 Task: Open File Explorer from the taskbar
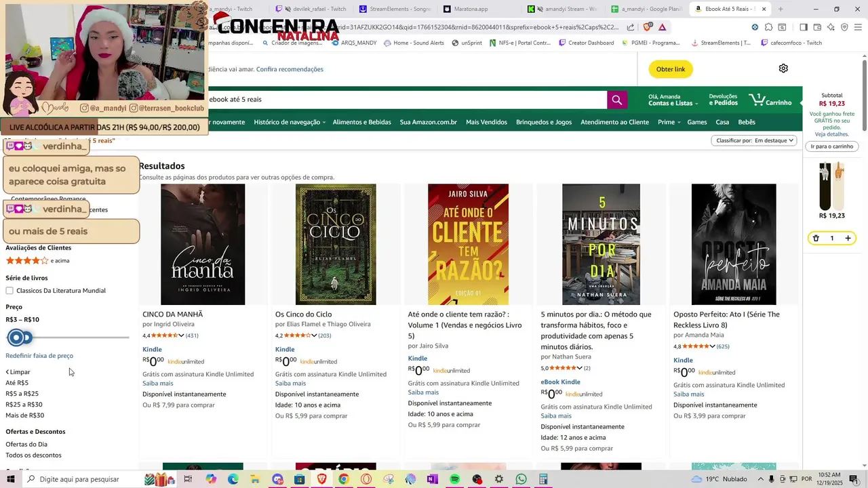tap(255, 479)
